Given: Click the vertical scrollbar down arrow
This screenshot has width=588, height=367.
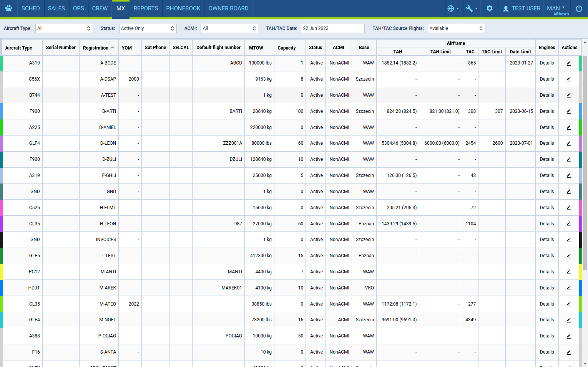Looking at the screenshot, I should (x=585, y=363).
